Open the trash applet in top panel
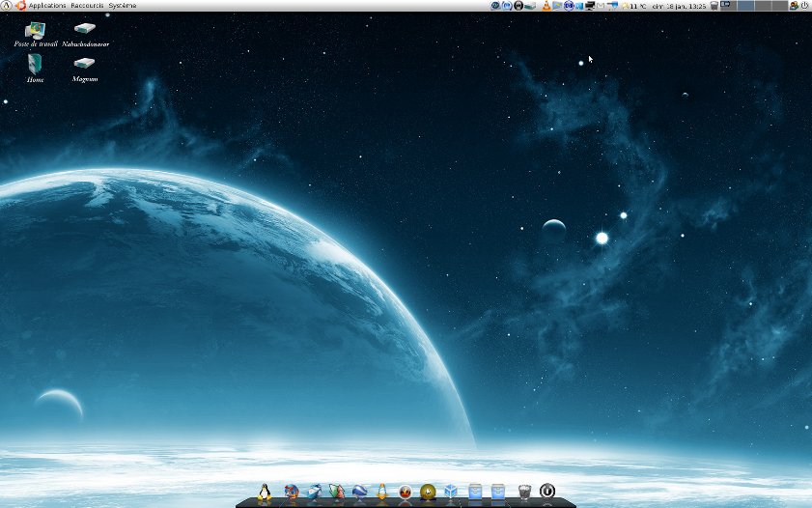Image resolution: width=812 pixels, height=508 pixels. pyautogui.click(x=714, y=6)
